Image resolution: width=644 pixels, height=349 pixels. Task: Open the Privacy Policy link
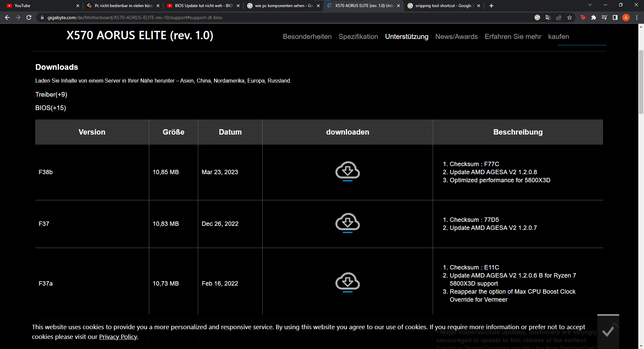tap(118, 337)
